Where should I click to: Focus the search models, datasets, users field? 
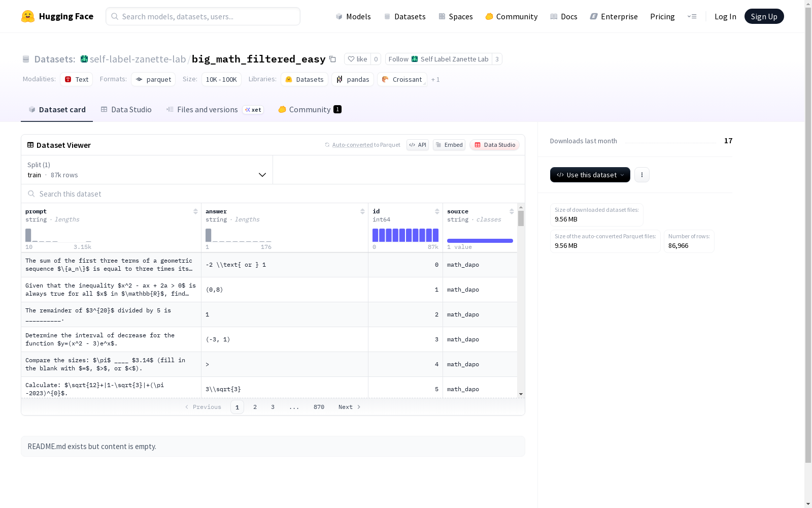pos(203,16)
